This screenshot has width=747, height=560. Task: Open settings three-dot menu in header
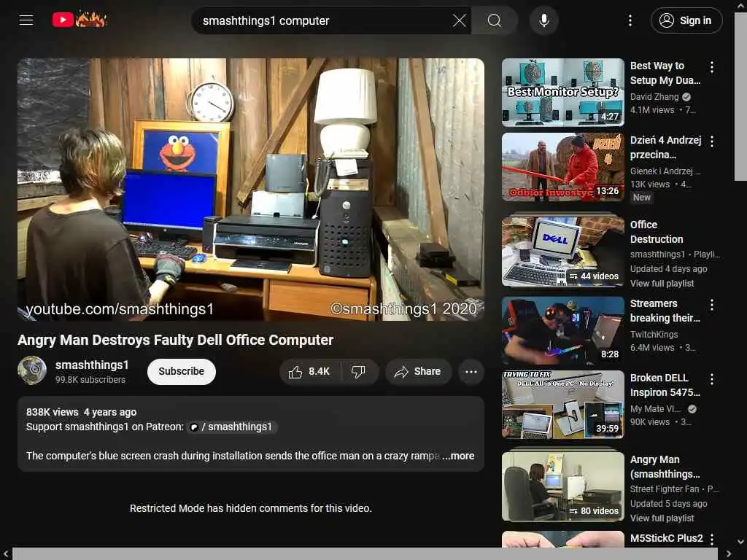(x=630, y=20)
